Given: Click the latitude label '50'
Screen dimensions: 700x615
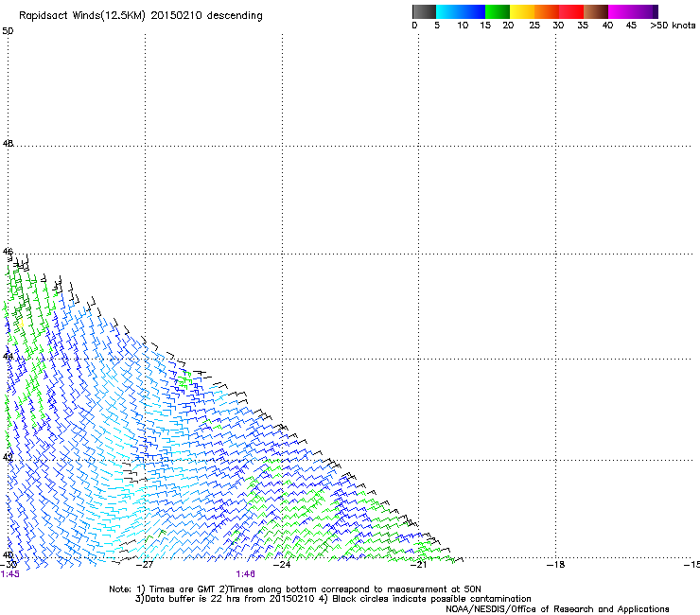Looking at the screenshot, I should 8,31.
